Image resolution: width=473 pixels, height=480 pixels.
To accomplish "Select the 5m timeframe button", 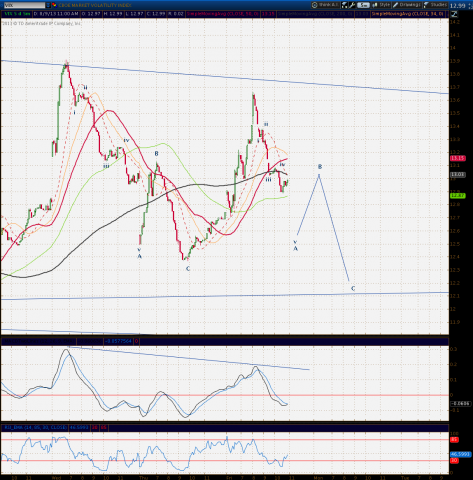I will tap(364, 5).
